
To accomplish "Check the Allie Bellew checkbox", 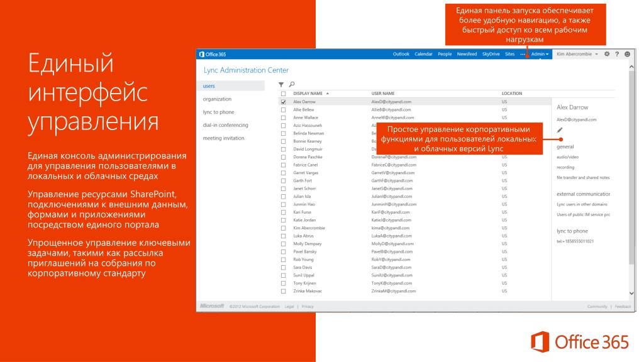I will (284, 109).
